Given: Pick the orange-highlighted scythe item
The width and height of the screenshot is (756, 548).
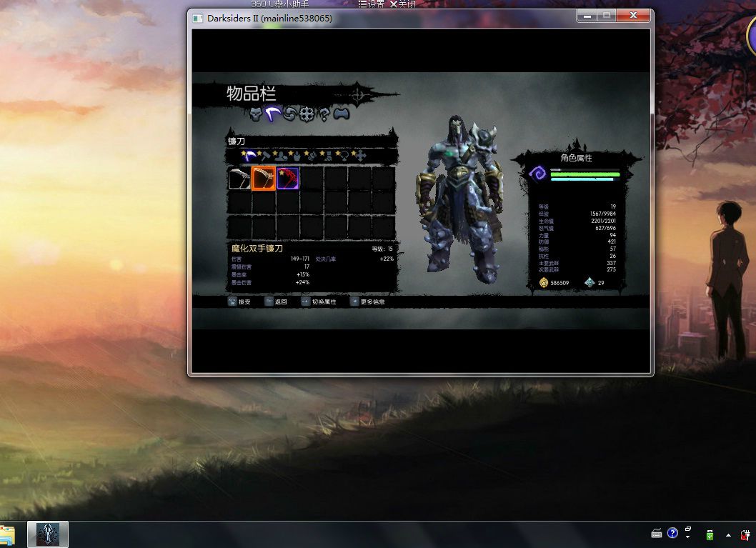Looking at the screenshot, I should click(x=263, y=179).
